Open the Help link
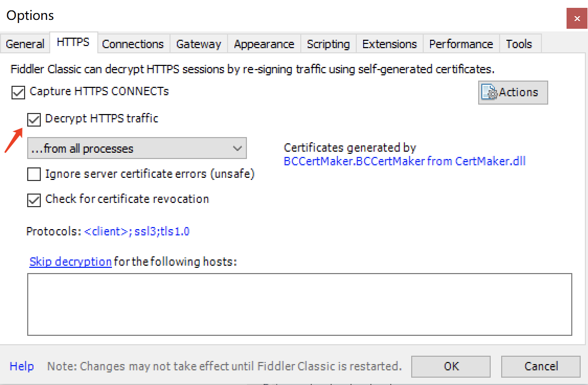Image resolution: width=588 pixels, height=385 pixels. point(22,366)
